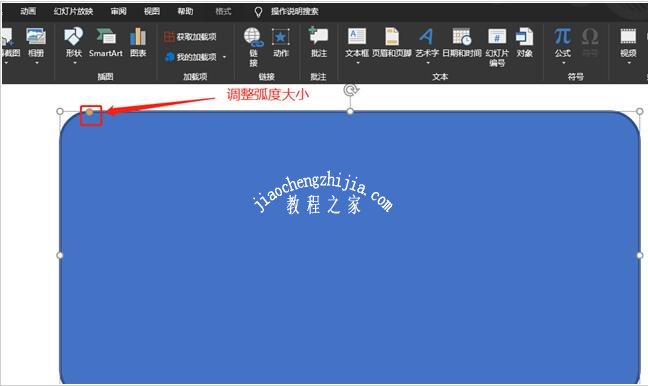Image resolution: width=648 pixels, height=386 pixels.
Task: Click the 操作说明搜索 search box
Action: [295, 12]
